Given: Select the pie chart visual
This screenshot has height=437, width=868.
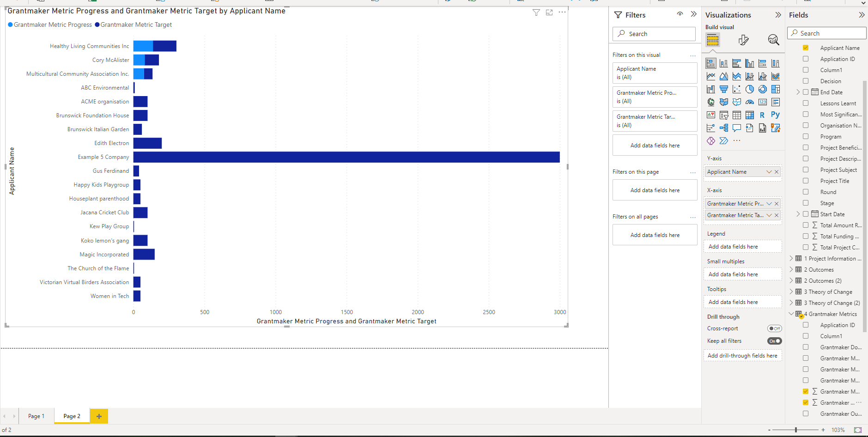Looking at the screenshot, I should pos(749,89).
